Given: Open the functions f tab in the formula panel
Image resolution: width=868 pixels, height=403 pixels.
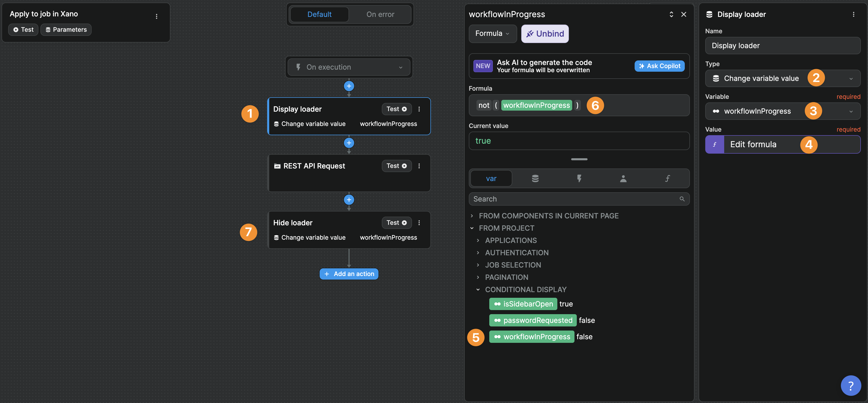Looking at the screenshot, I should pos(668,178).
